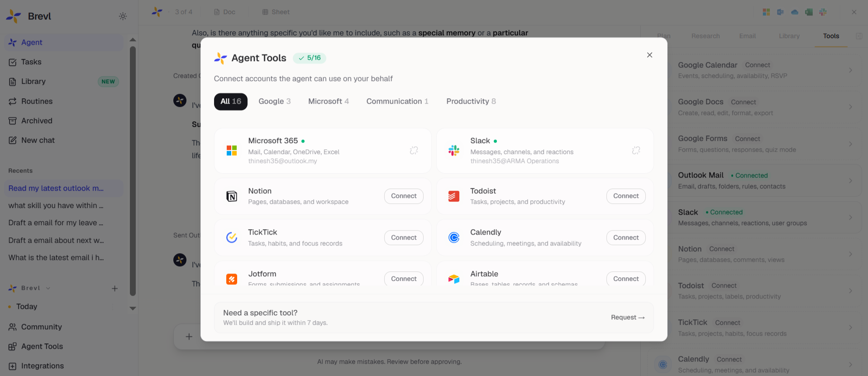This screenshot has width=868, height=376.
Task: Open Tasks in the sidebar
Action: 64,62
